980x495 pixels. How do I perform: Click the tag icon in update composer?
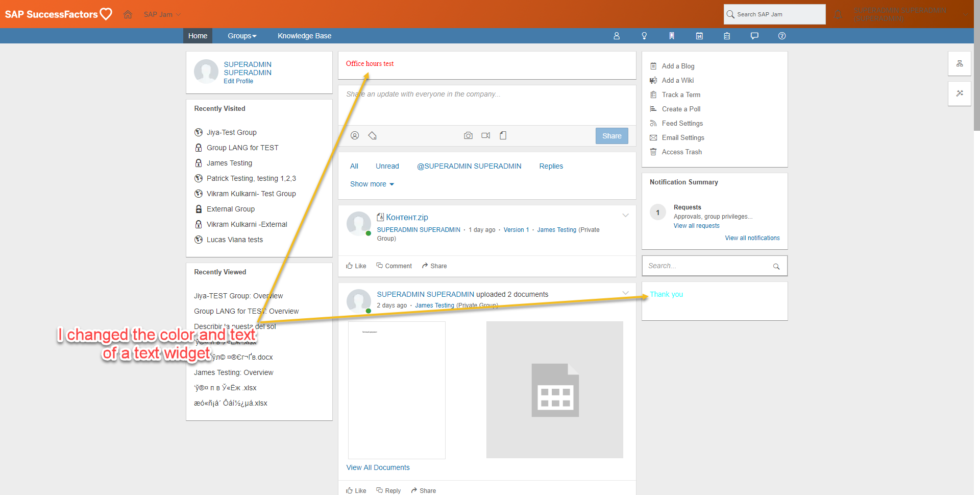(x=373, y=135)
